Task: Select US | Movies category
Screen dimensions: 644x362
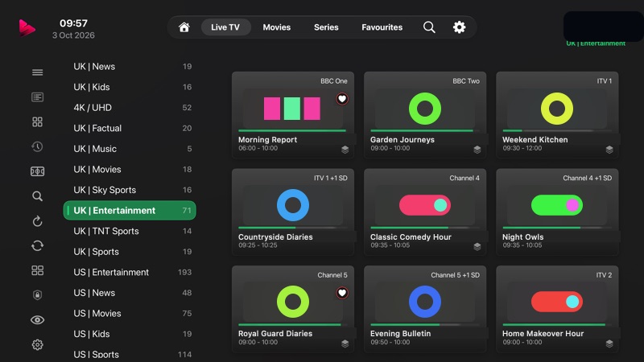Action: 130,313
